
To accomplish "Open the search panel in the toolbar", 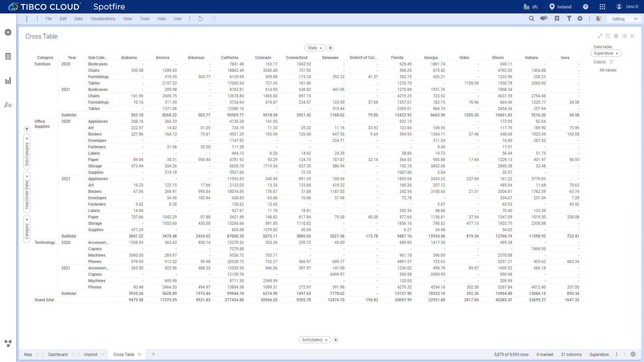I will pyautogui.click(x=532, y=18).
